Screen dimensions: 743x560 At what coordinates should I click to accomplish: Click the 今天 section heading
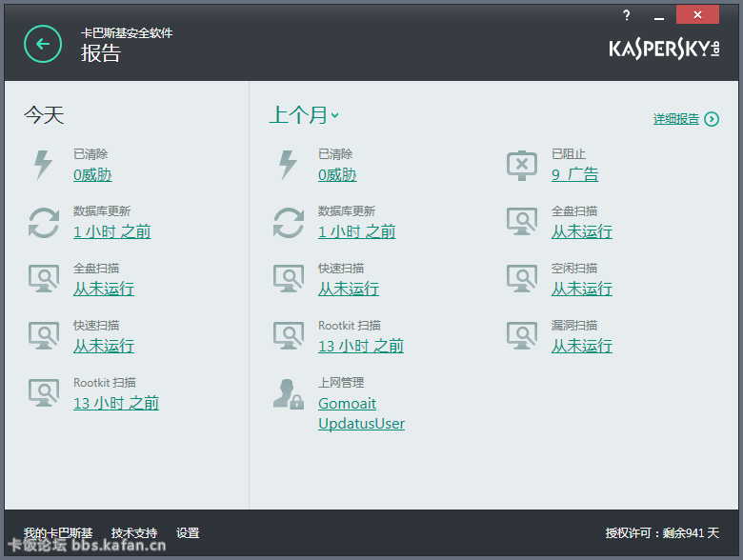pyautogui.click(x=44, y=115)
